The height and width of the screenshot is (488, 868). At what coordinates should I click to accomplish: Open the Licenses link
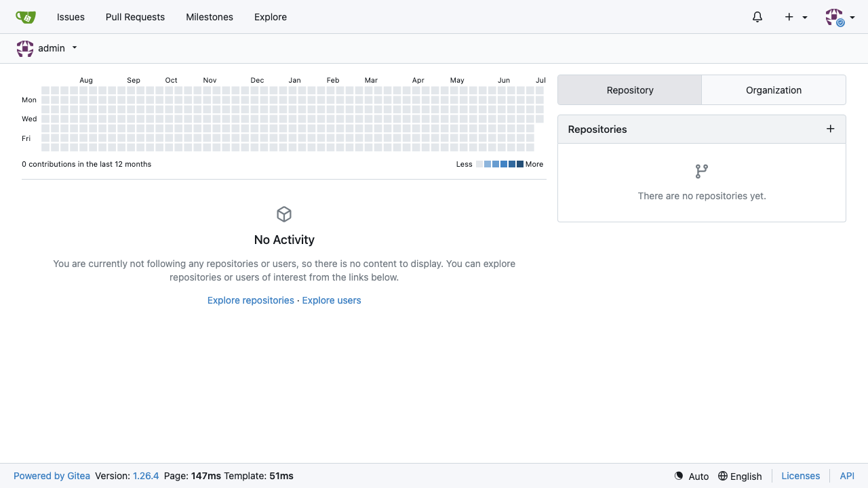pyautogui.click(x=801, y=476)
